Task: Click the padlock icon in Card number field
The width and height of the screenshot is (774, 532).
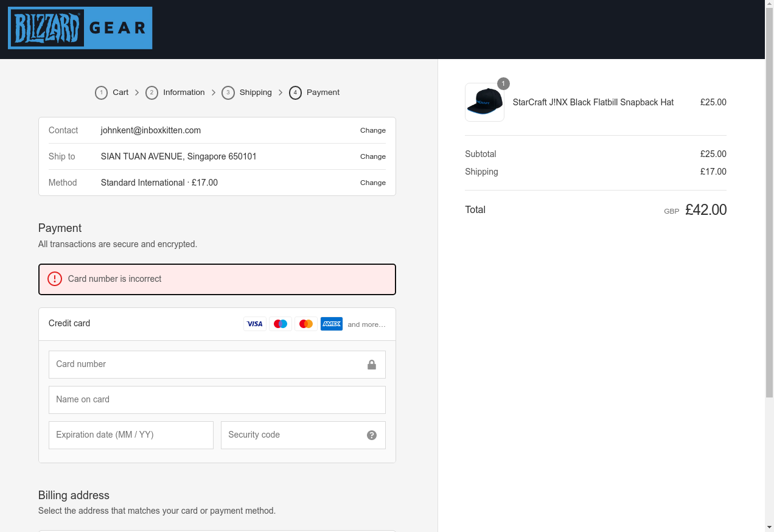Action: pos(372,365)
